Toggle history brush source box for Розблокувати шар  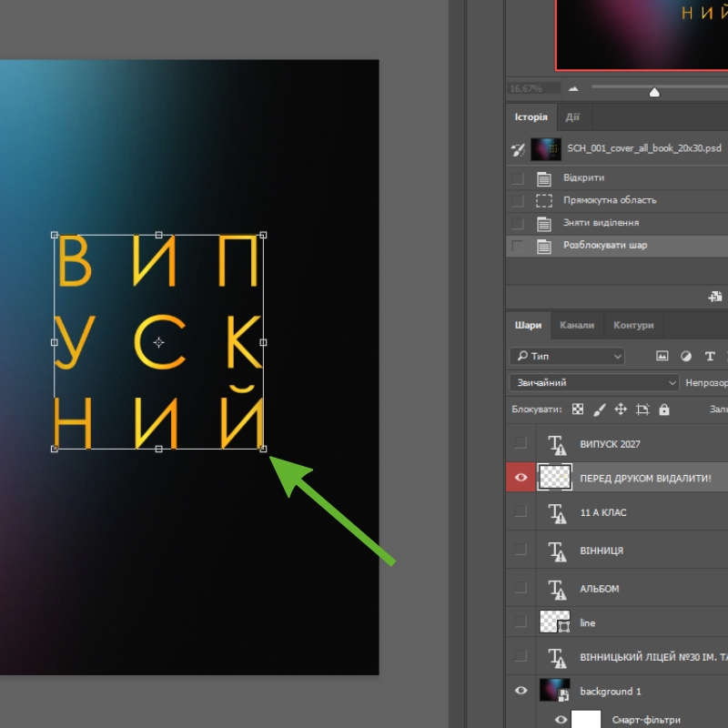[517, 246]
